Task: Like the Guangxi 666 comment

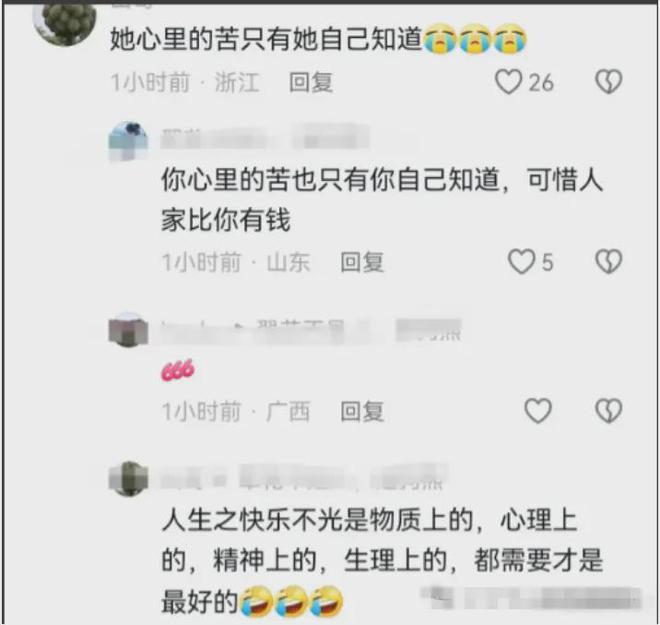Action: tap(538, 411)
